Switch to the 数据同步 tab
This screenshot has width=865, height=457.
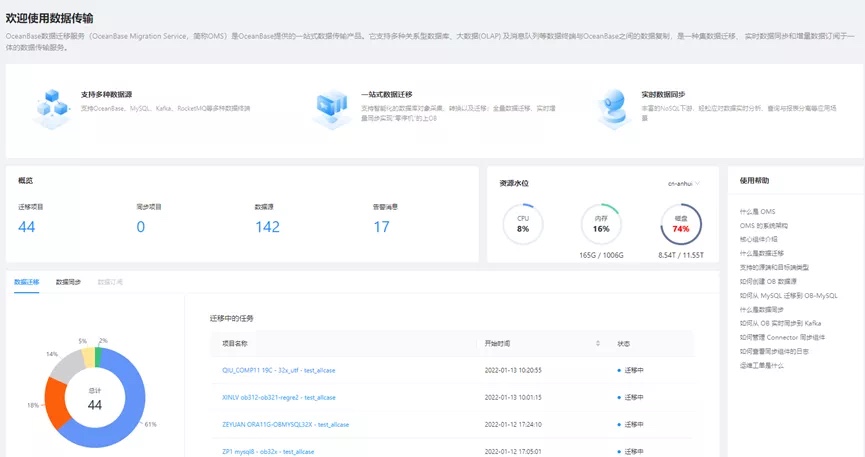[x=68, y=282]
